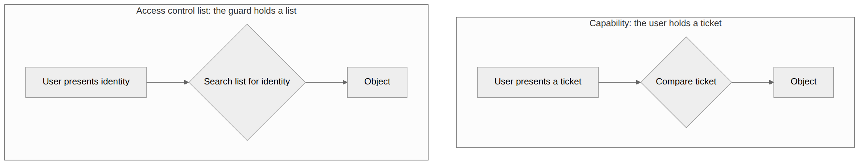868x167 pixels.
Task: Click the "Access control list: the guard holds a list" title
Action: (216, 11)
